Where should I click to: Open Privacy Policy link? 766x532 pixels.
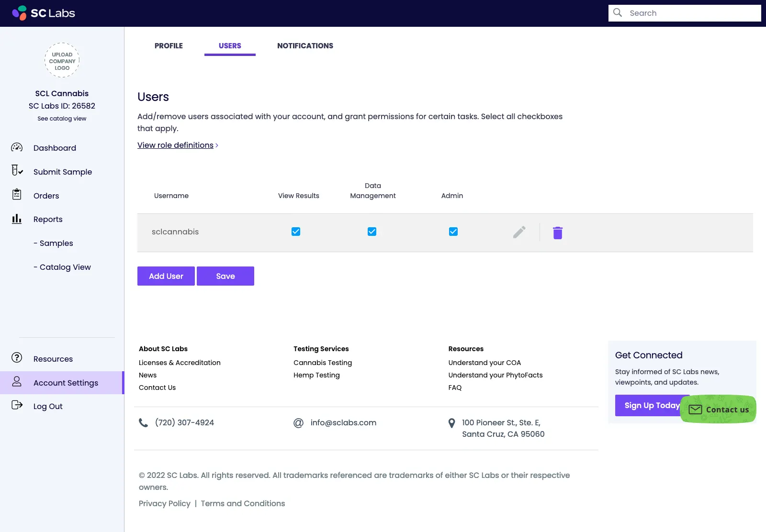(x=164, y=503)
